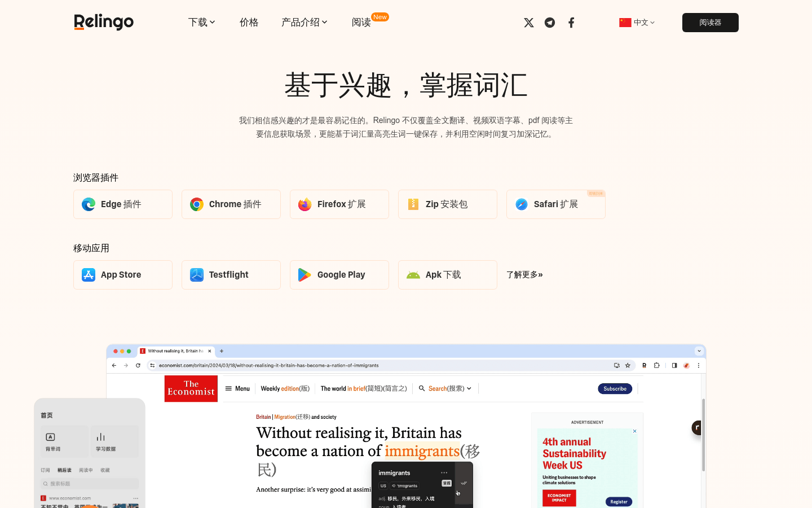Open the Relingo logo home link

pos(104,22)
